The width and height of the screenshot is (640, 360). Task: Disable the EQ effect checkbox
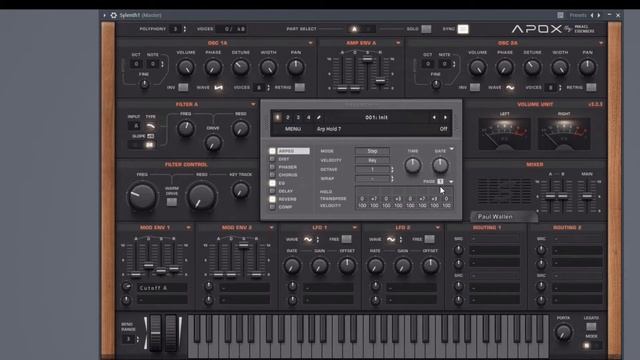coord(272,183)
